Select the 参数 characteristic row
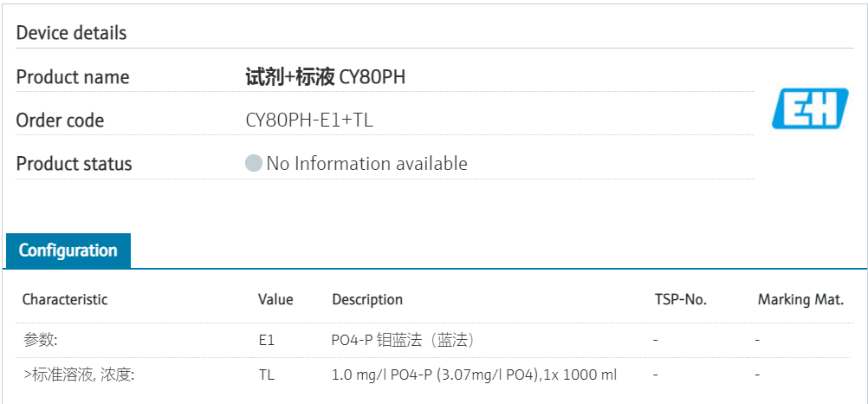The width and height of the screenshot is (868, 404). click(x=40, y=340)
